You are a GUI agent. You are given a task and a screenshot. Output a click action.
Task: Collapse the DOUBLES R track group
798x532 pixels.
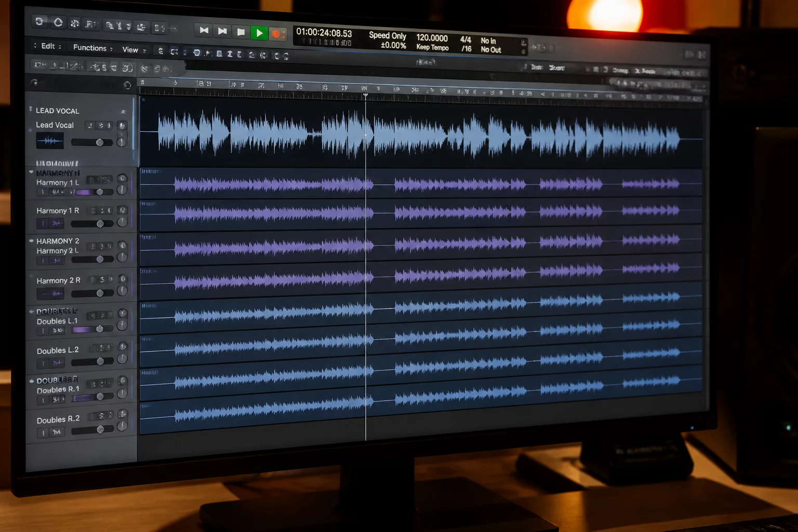click(x=32, y=381)
